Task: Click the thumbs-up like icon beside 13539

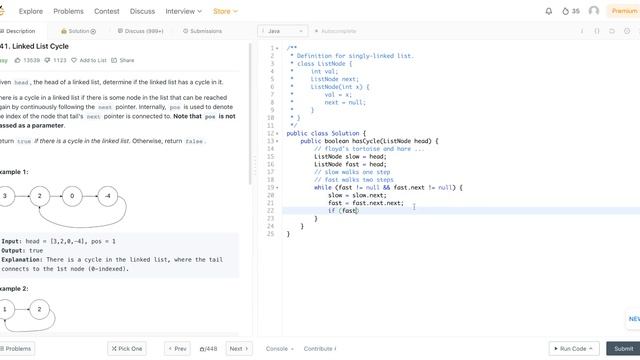Action: (x=18, y=60)
